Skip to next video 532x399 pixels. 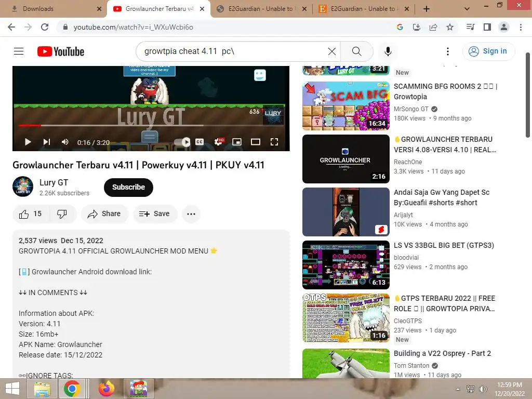click(x=46, y=142)
